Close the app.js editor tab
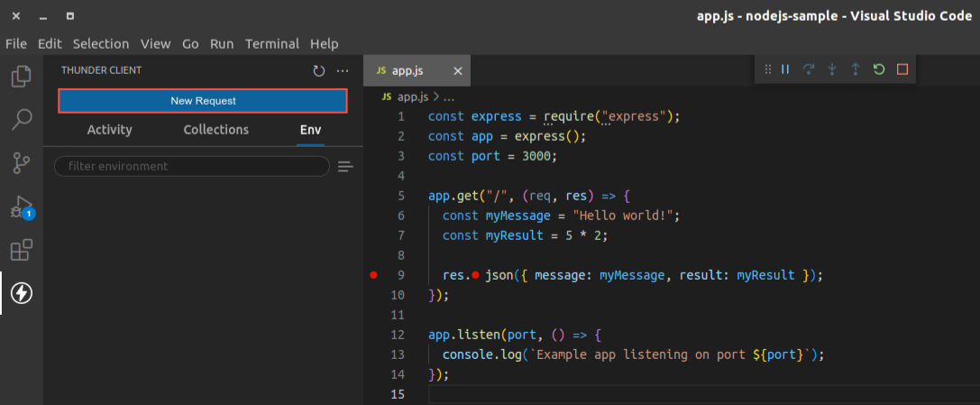 (x=457, y=70)
